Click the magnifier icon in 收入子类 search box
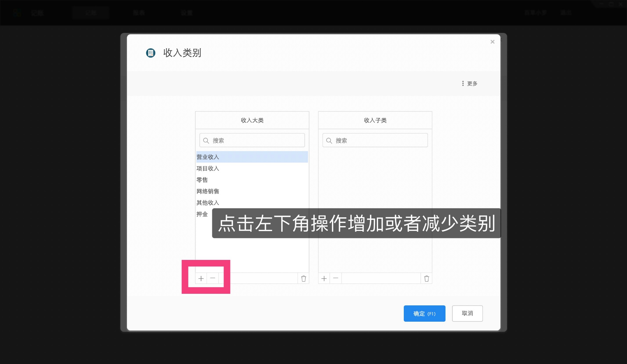 (329, 140)
